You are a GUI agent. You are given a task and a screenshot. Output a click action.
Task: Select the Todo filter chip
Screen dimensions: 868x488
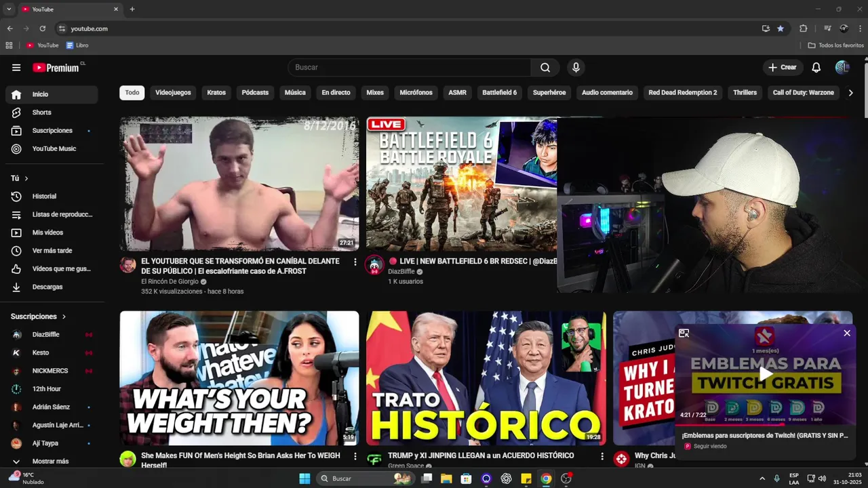132,93
